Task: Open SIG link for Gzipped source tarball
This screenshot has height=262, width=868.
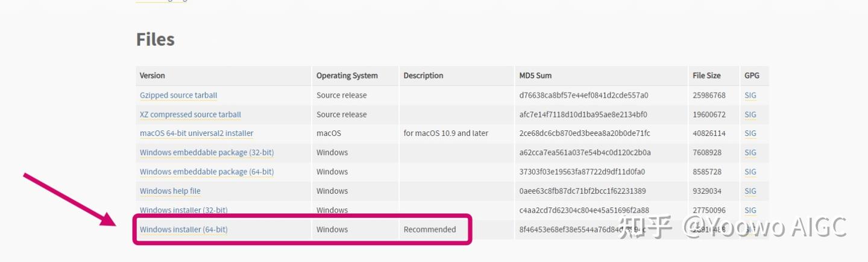Action: [x=750, y=95]
